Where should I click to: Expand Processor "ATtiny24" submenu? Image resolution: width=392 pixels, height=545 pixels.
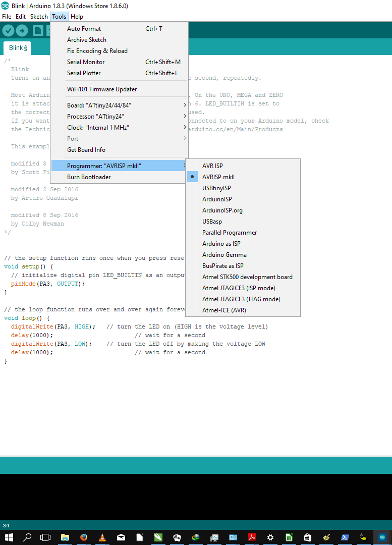pos(120,117)
